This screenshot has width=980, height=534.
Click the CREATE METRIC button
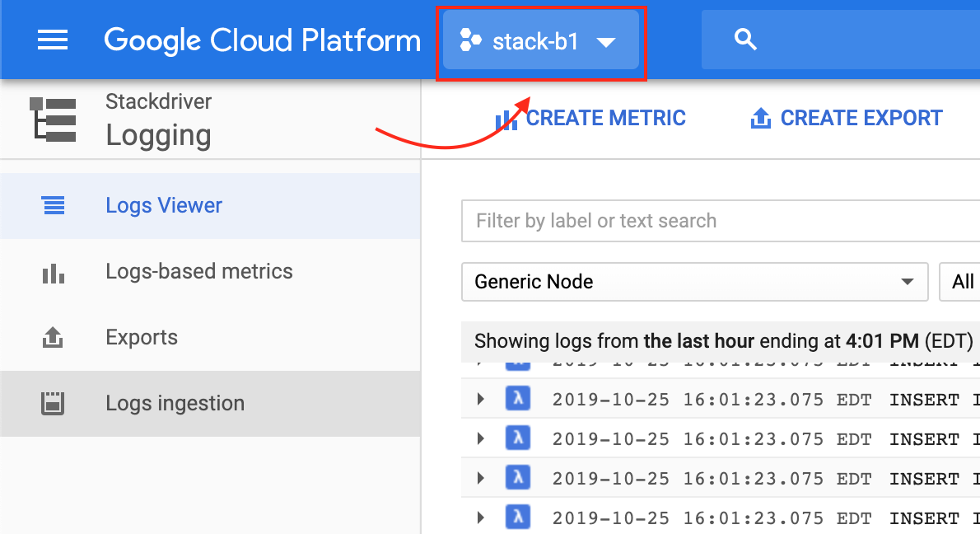tap(590, 118)
